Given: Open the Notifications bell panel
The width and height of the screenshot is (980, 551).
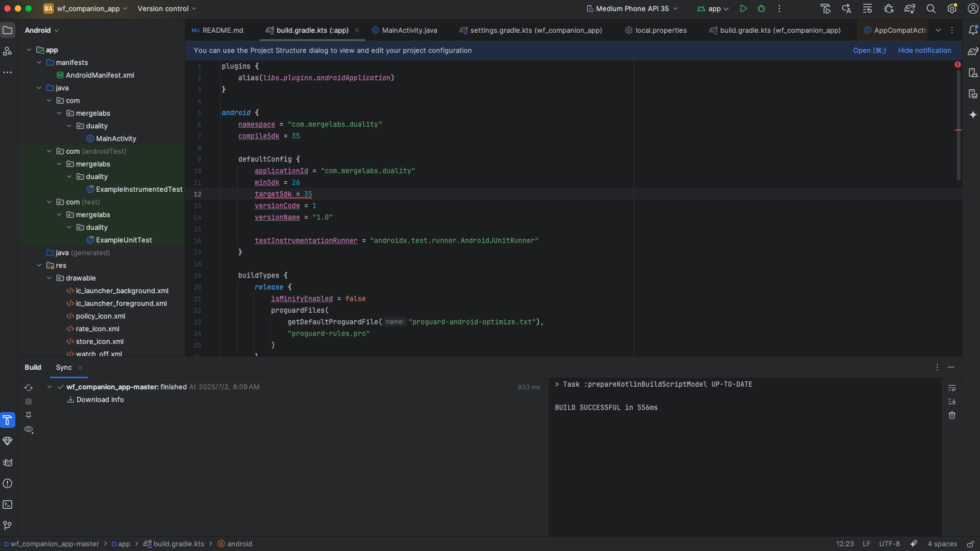Looking at the screenshot, I should click(x=973, y=30).
